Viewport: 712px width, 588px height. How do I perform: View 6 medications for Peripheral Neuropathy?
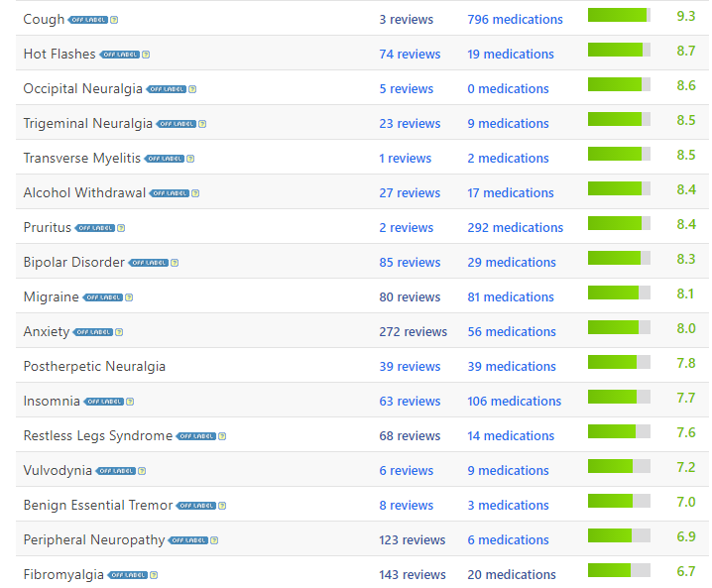click(508, 540)
